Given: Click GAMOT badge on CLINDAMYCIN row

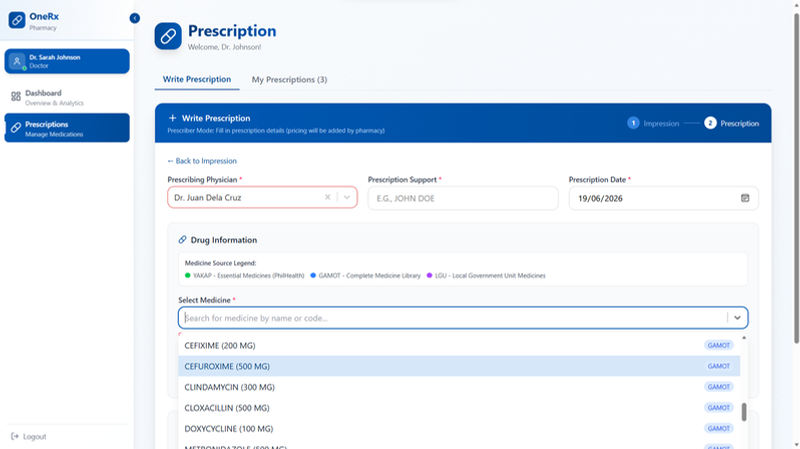Looking at the screenshot, I should coord(719,387).
